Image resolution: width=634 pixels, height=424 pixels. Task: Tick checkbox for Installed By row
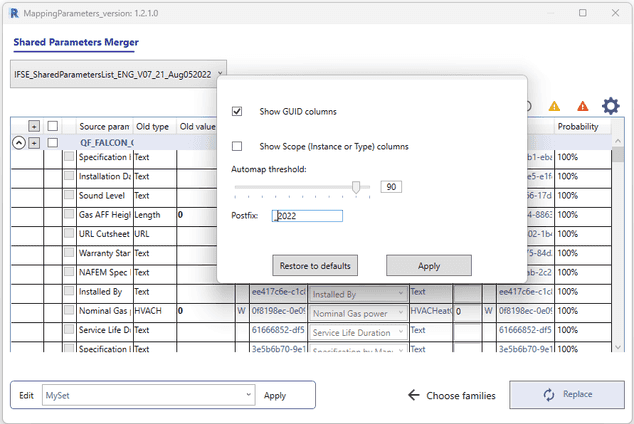[x=69, y=291]
